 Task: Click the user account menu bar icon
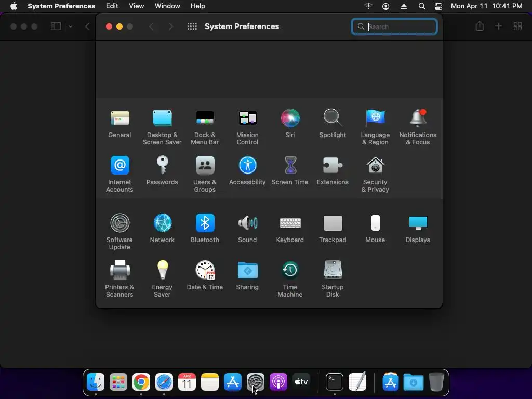(386, 6)
